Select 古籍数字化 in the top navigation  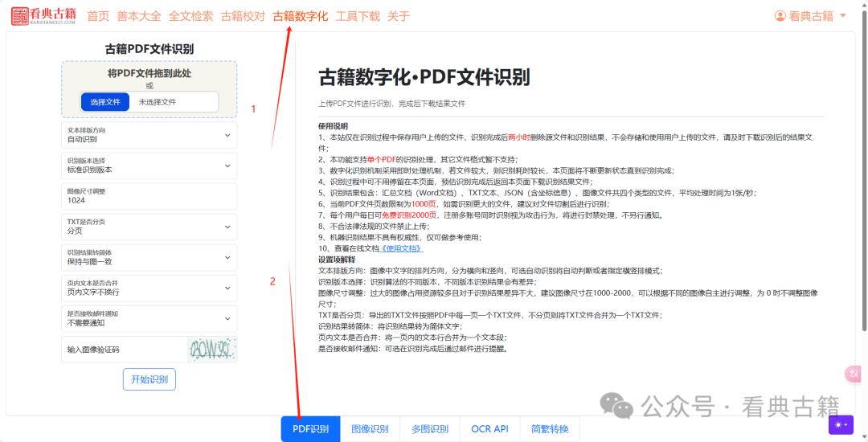301,16
